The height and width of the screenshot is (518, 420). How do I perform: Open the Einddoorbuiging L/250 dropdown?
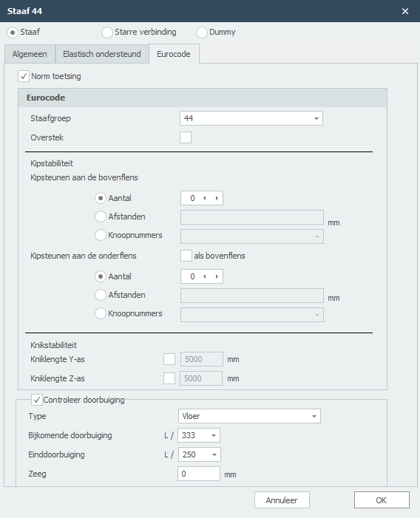[200, 454]
